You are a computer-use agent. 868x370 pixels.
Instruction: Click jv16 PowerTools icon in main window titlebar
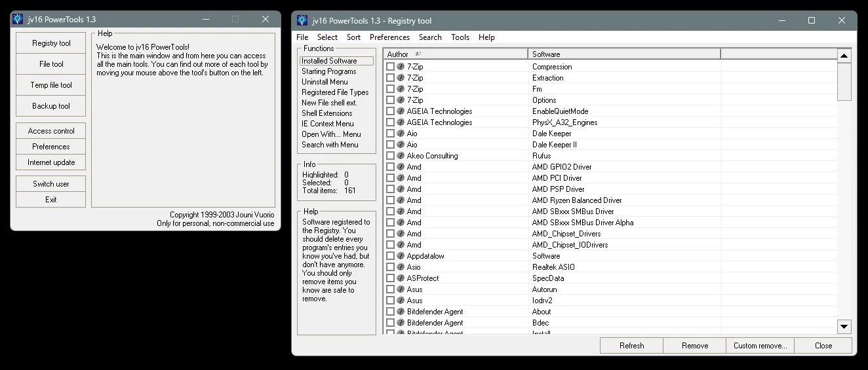pos(18,20)
